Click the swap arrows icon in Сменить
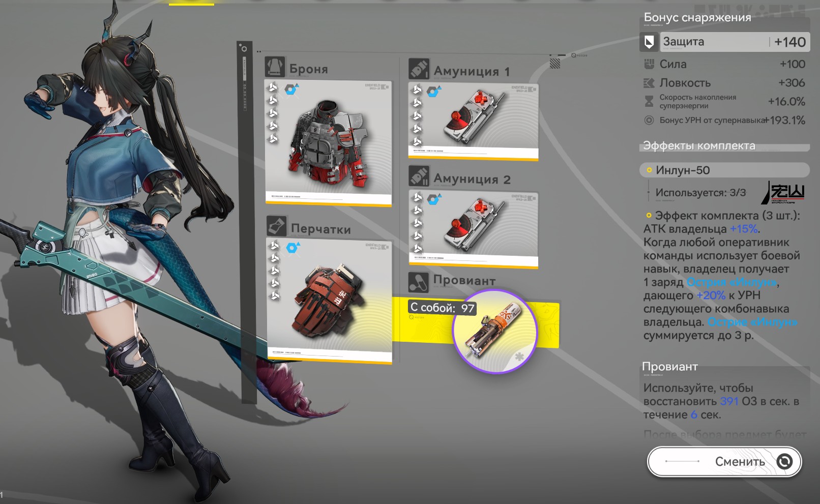Image resolution: width=820 pixels, height=504 pixels. click(x=785, y=461)
